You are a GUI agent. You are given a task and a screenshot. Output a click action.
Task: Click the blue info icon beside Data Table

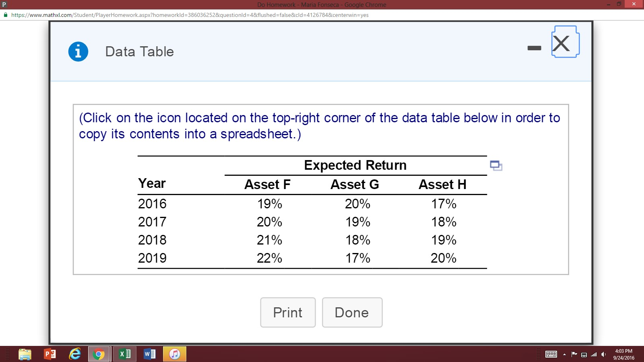tap(78, 51)
